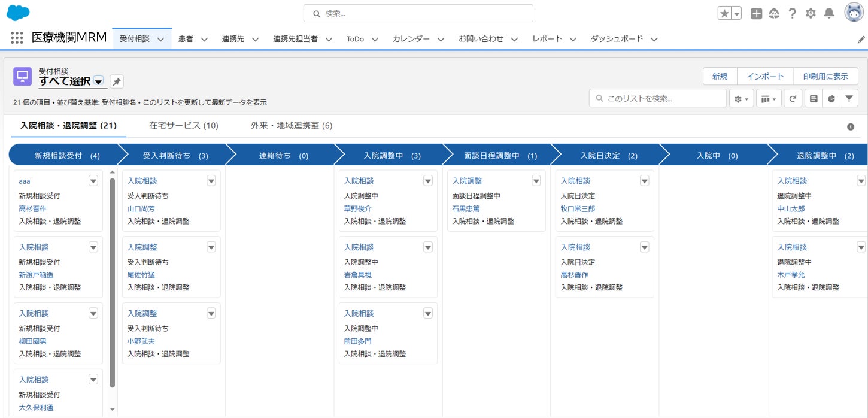Open patient link 石黒忠篤
The height and width of the screenshot is (418, 868).
coord(466,209)
